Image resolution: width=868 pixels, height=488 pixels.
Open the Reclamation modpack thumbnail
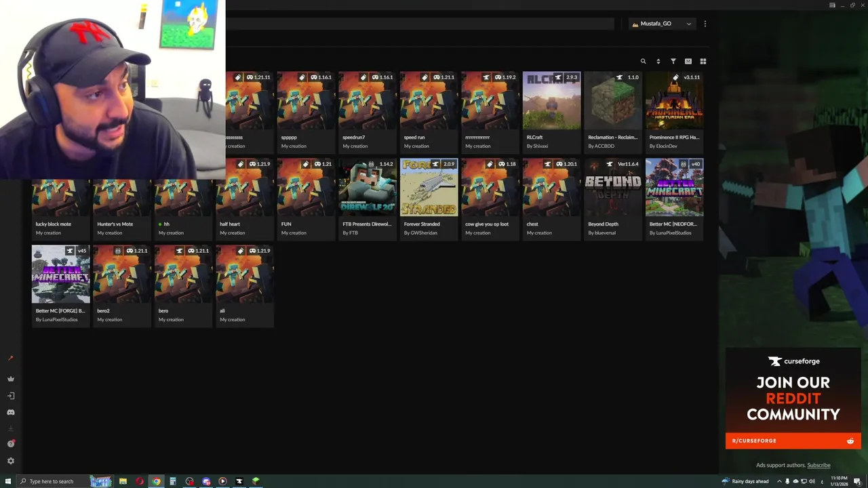point(613,101)
